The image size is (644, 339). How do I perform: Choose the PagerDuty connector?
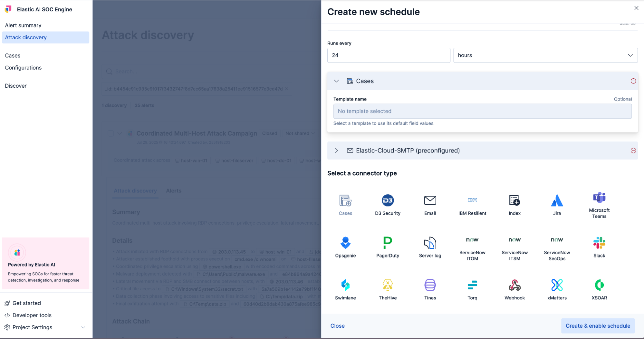pyautogui.click(x=388, y=247)
